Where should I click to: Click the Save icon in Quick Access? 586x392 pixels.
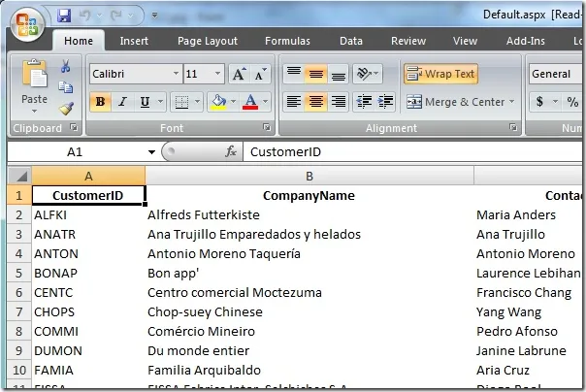point(64,16)
